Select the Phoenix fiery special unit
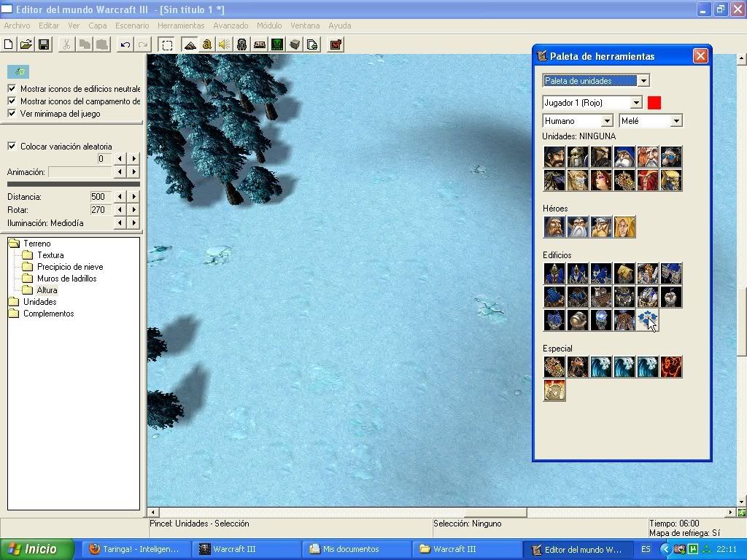This screenshot has height=560, width=747. pos(671,367)
